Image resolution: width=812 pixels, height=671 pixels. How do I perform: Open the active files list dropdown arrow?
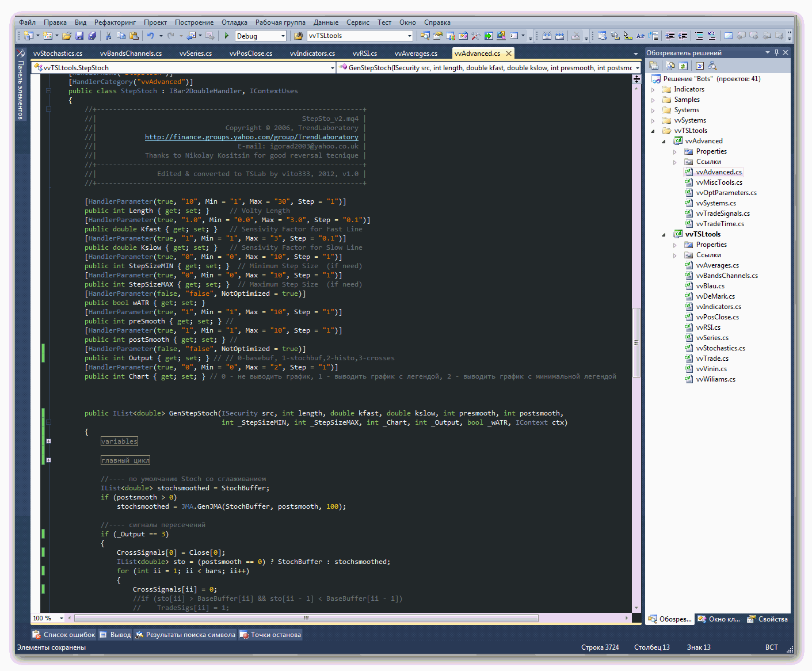pos(636,54)
